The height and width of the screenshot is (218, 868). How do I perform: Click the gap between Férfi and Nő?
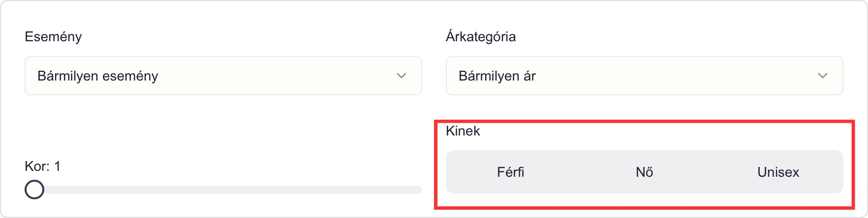pos(578,172)
